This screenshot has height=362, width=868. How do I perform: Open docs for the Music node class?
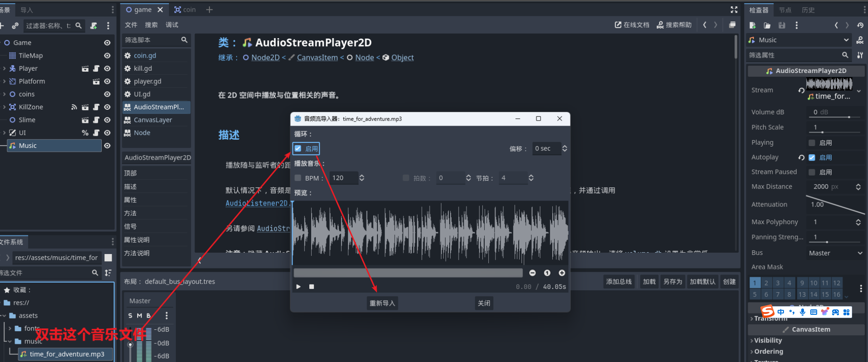click(x=860, y=40)
